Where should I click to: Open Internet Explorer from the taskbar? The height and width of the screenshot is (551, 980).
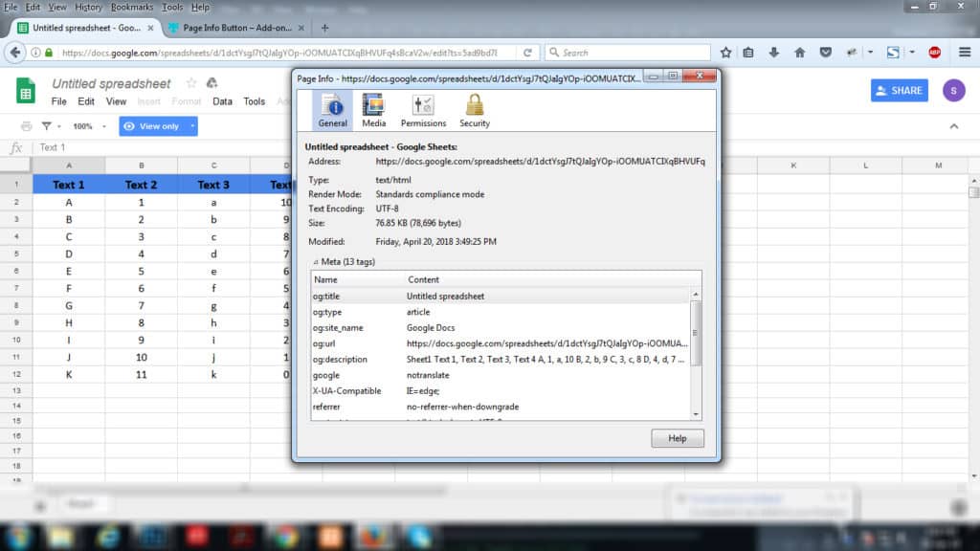pyautogui.click(x=107, y=536)
